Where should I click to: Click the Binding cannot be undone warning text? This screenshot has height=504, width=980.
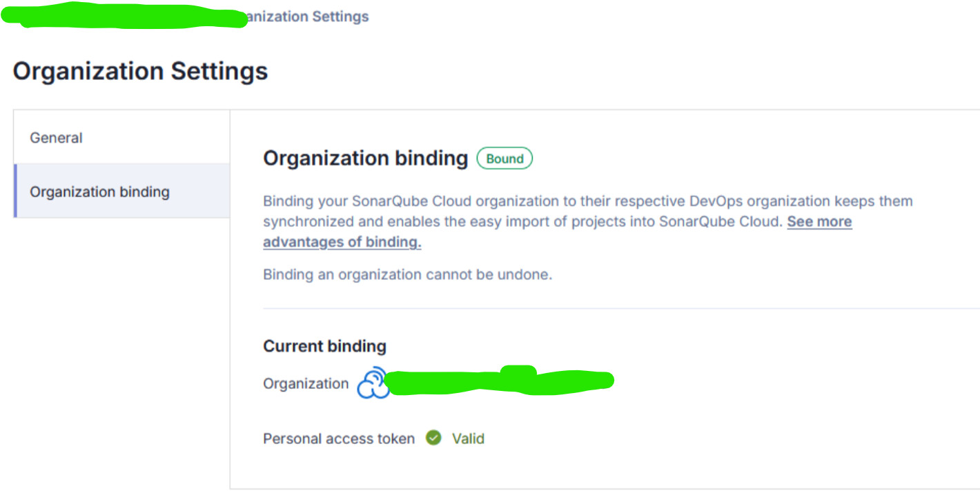407,274
